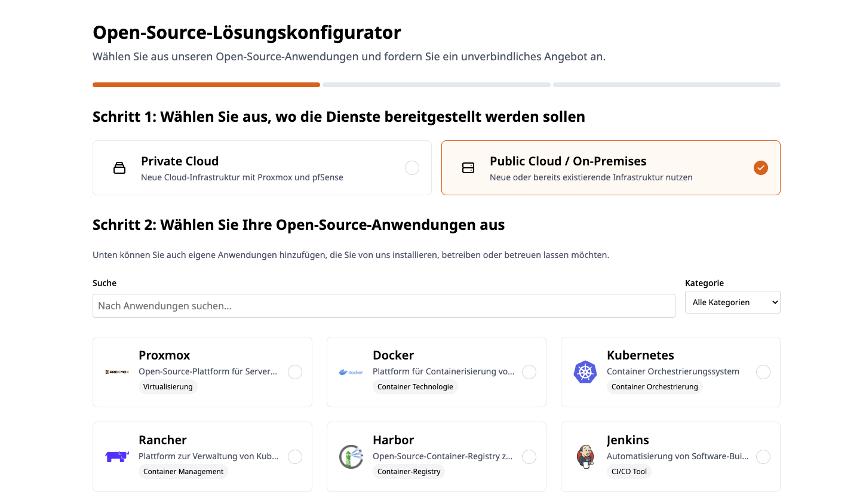Click 'Plattform für Containerisierung vo...' description

click(x=444, y=371)
